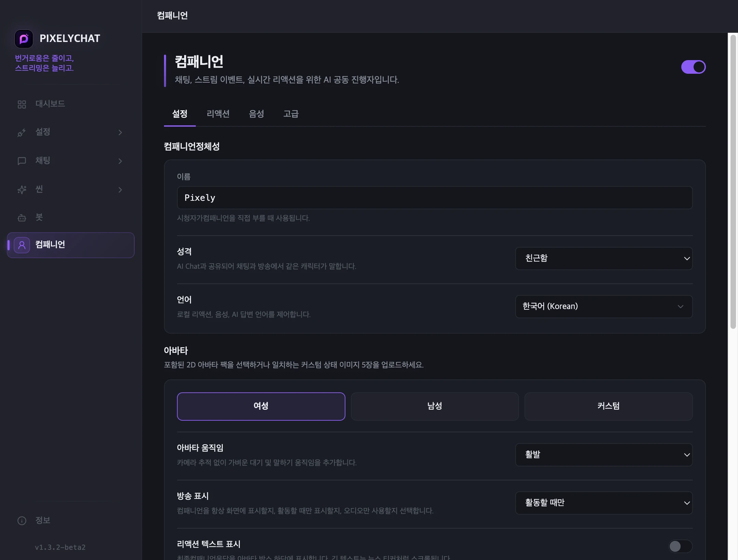Expand the sidebar 채팅 submenu chevron
The width and height of the screenshot is (738, 560).
(x=120, y=161)
